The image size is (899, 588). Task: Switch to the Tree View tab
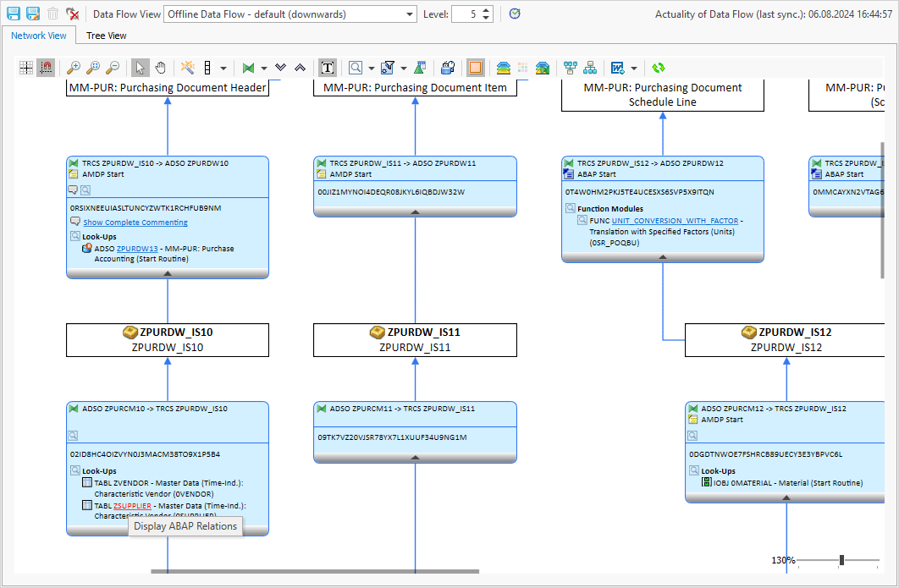107,36
